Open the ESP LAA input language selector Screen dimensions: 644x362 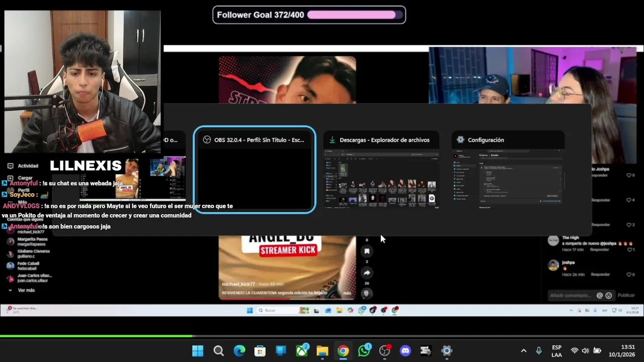point(556,351)
